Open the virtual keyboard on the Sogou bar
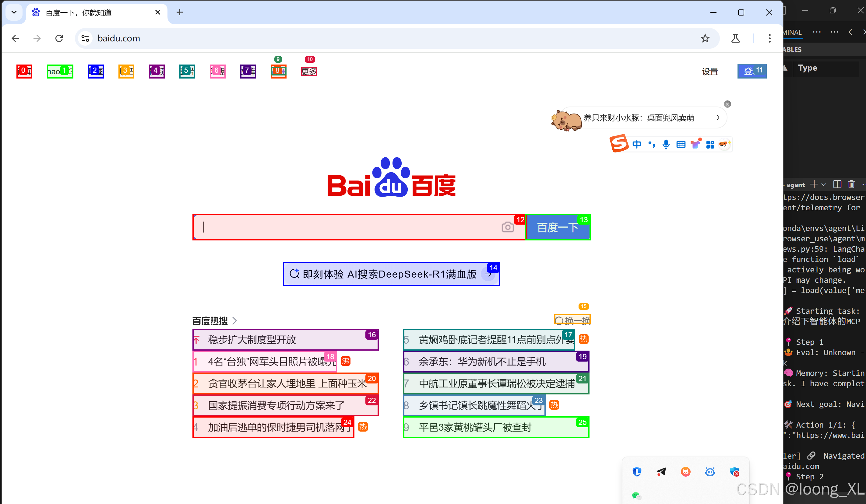The width and height of the screenshot is (866, 504). [681, 144]
